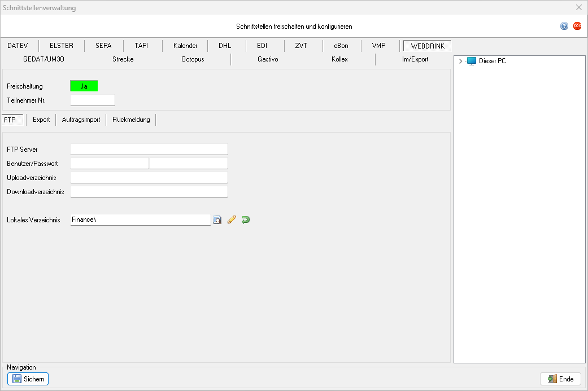Go to the GEDAT/UM30 tab
588x391 pixels.
coord(48,59)
